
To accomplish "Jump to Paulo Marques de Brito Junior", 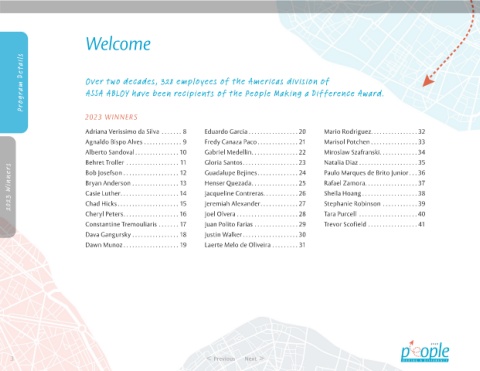I will click(374, 173).
